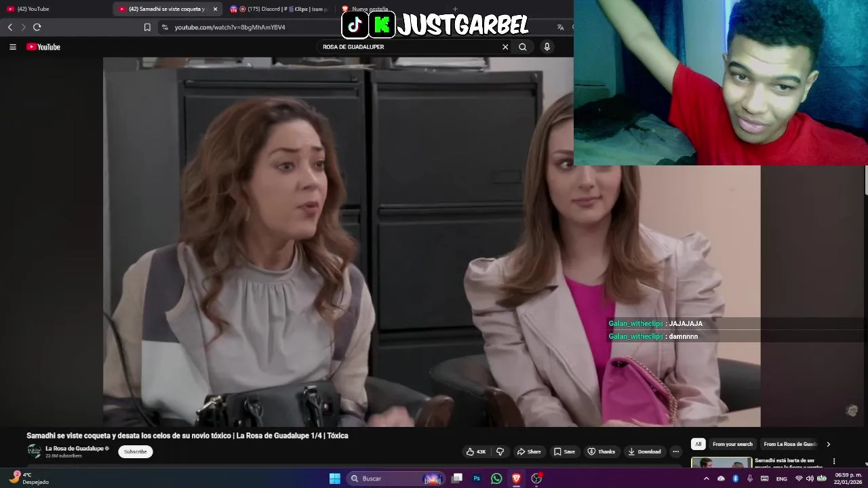868x488 pixels.
Task: Open the Windows Start menu
Action: (335, 479)
